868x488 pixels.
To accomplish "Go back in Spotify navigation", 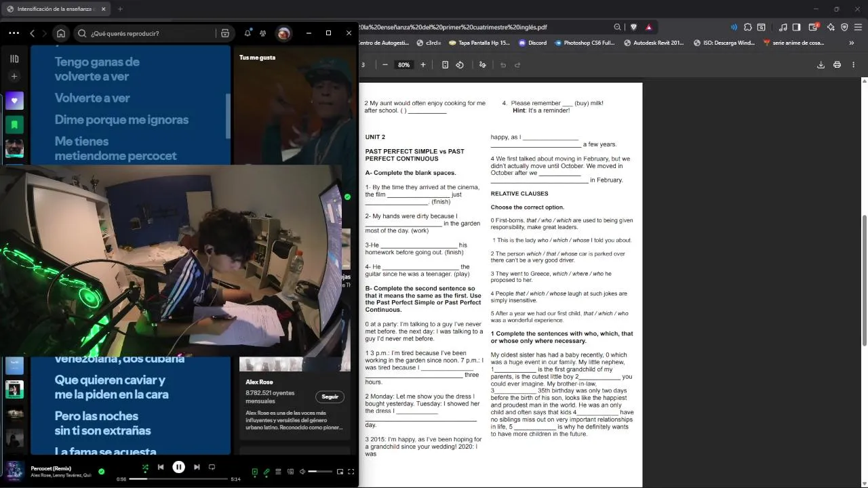I will (32, 33).
